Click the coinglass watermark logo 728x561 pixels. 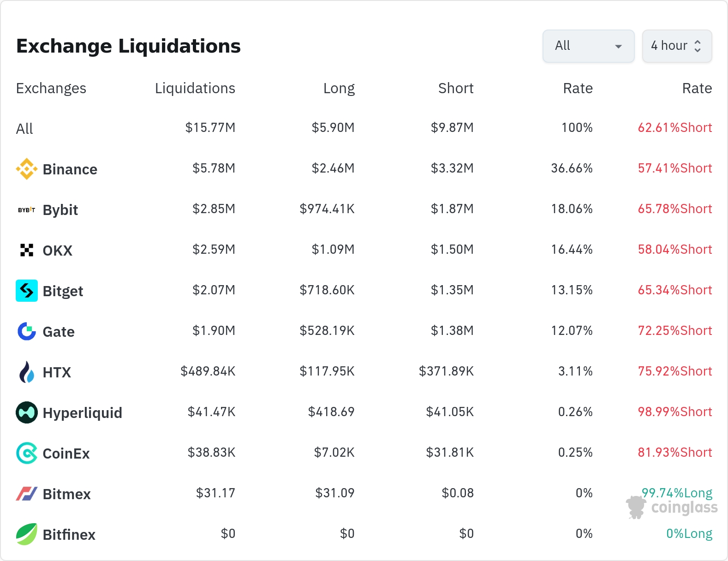[x=672, y=507]
